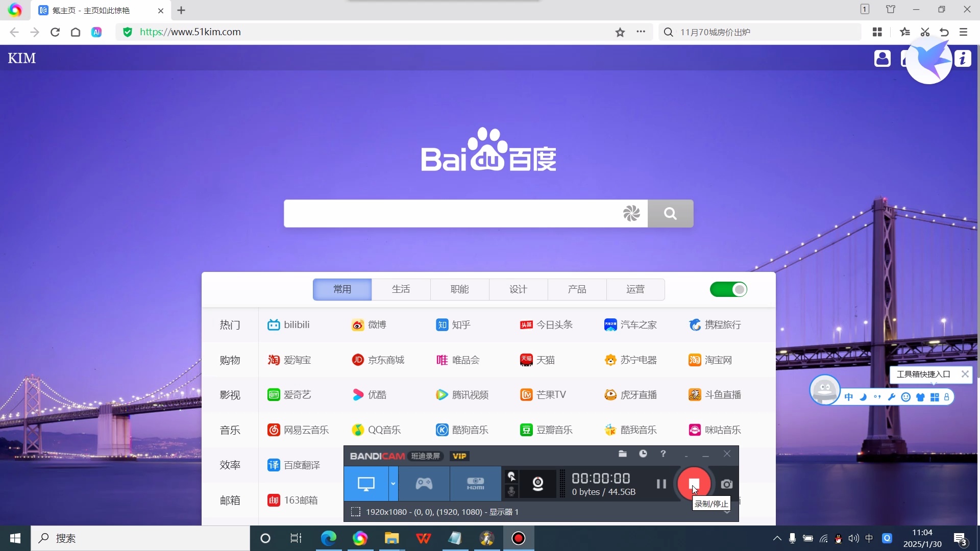
Task: Select Bandicam HDMI device recording mode
Action: coord(475,484)
